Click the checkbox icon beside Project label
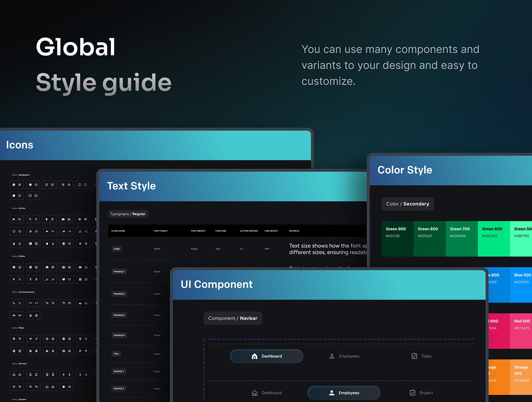Viewport: 532px width, 402px height. (x=413, y=393)
